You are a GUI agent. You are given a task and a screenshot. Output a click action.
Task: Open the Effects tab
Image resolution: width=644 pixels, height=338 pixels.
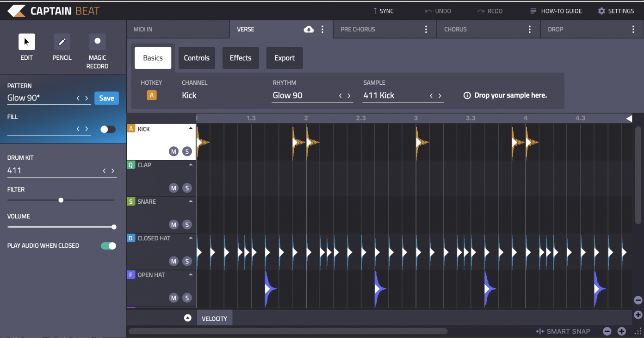(x=241, y=58)
